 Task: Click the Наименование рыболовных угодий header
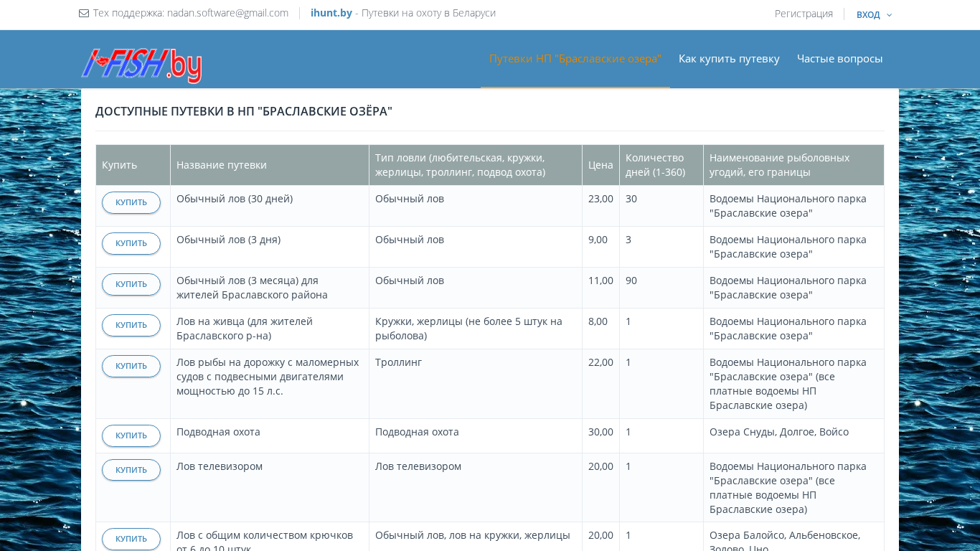click(793, 165)
